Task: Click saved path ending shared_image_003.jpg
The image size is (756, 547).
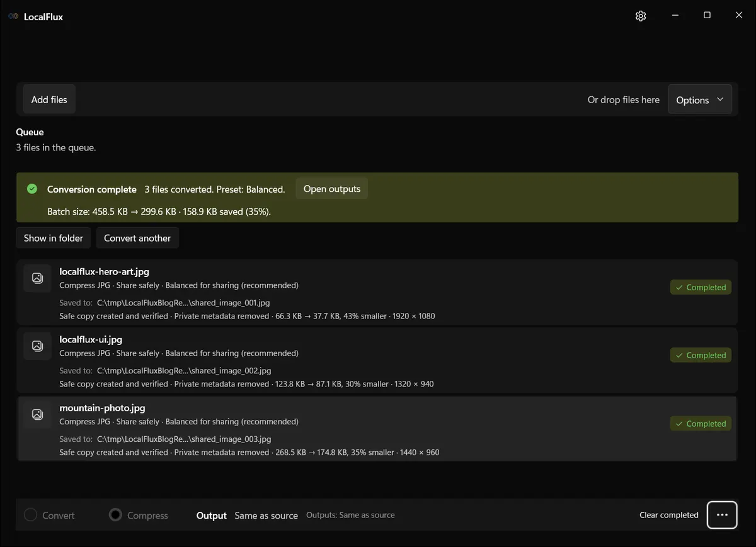Action: (184, 439)
